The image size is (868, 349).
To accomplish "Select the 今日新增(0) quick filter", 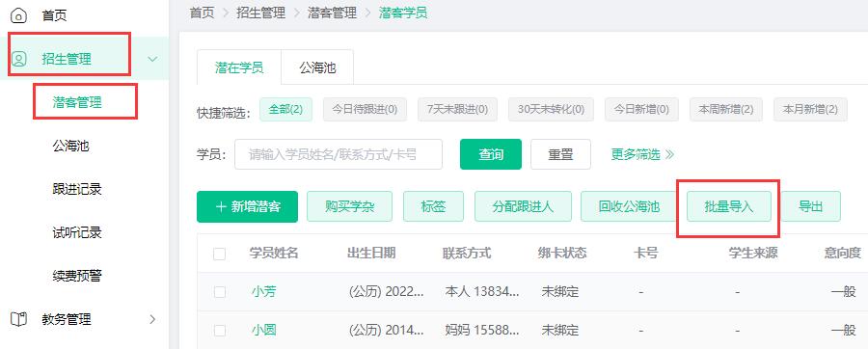I will pos(641,110).
